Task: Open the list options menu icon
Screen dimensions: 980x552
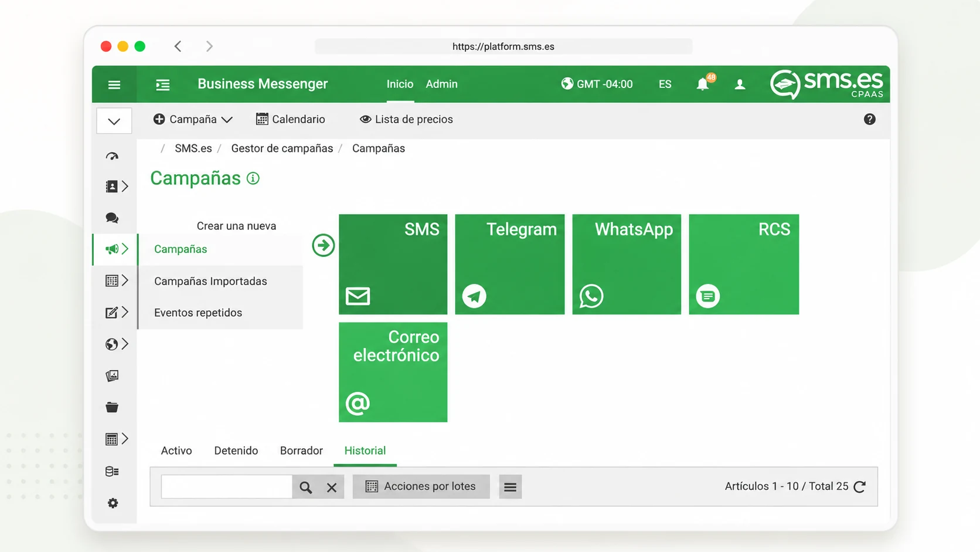Action: click(510, 487)
